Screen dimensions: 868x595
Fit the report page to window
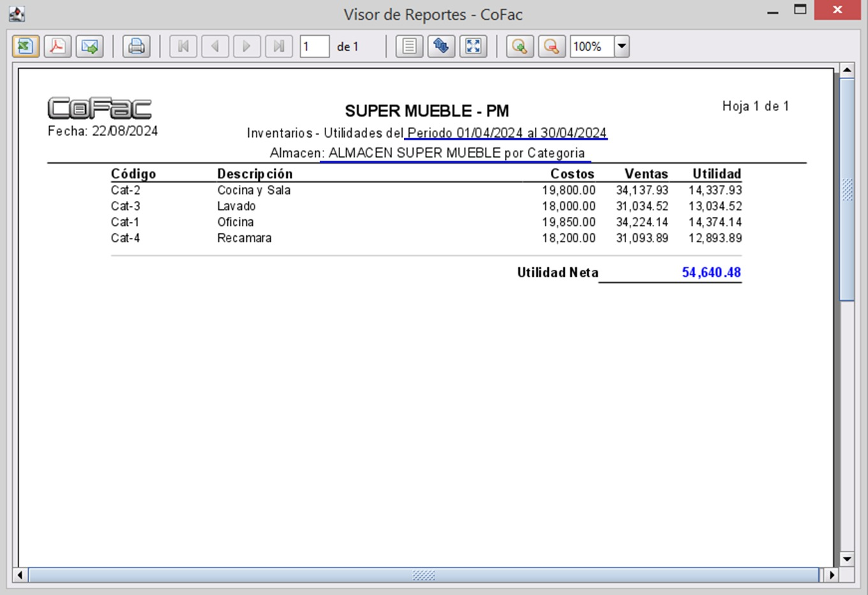[x=442, y=47]
